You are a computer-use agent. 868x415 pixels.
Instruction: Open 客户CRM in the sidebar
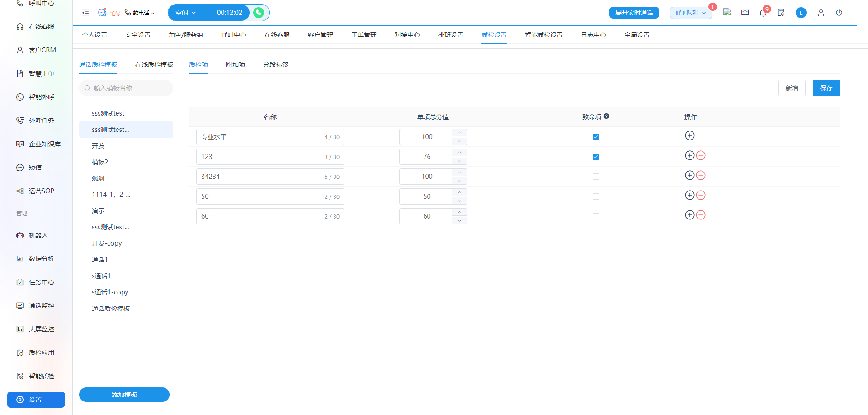pyautogui.click(x=36, y=50)
